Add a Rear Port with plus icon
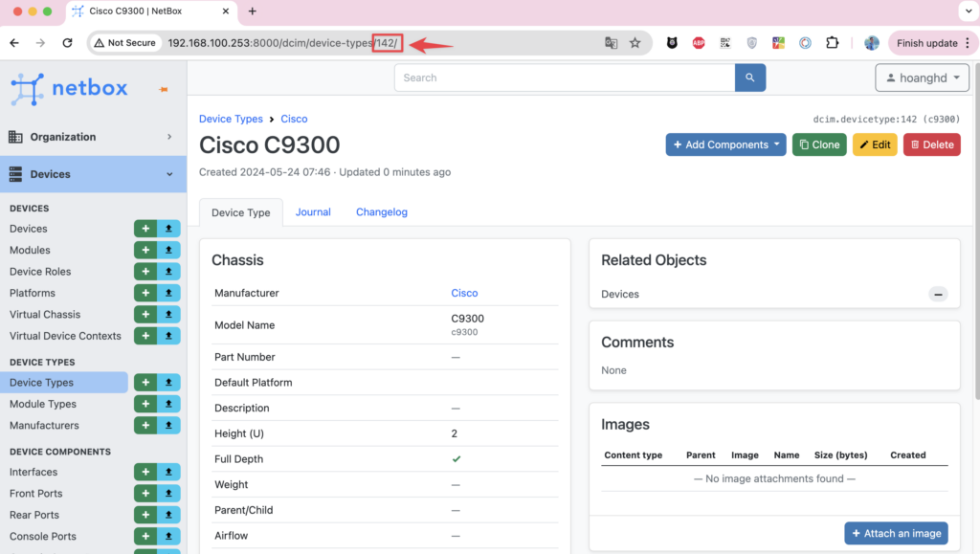The width and height of the screenshot is (980, 554). (145, 515)
